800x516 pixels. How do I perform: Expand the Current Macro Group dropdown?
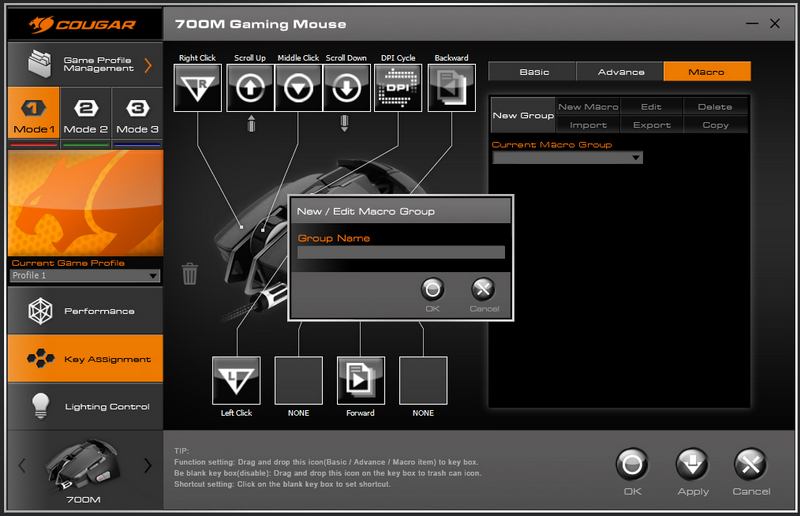pyautogui.click(x=567, y=157)
